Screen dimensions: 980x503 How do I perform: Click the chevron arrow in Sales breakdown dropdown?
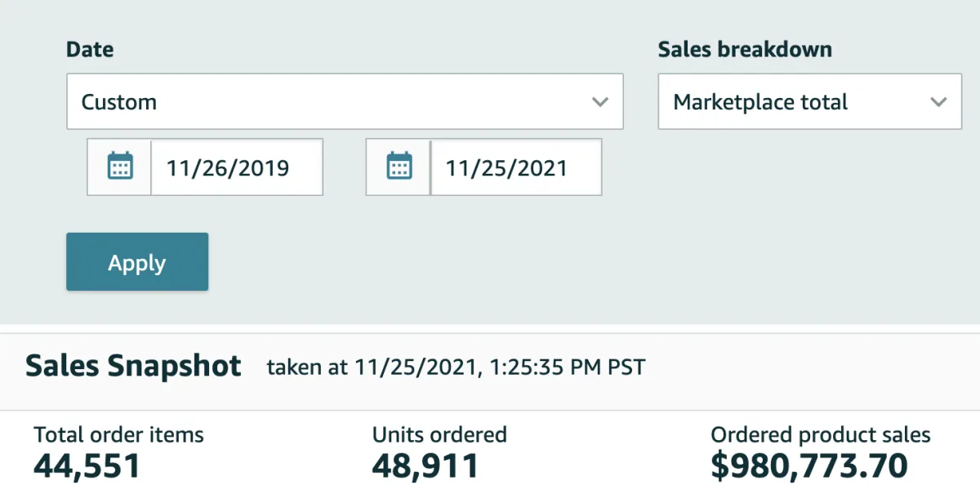point(938,102)
